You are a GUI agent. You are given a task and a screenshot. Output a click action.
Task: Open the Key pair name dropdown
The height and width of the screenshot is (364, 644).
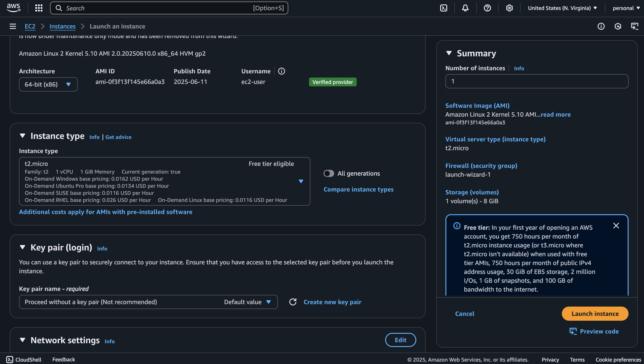pos(148,302)
